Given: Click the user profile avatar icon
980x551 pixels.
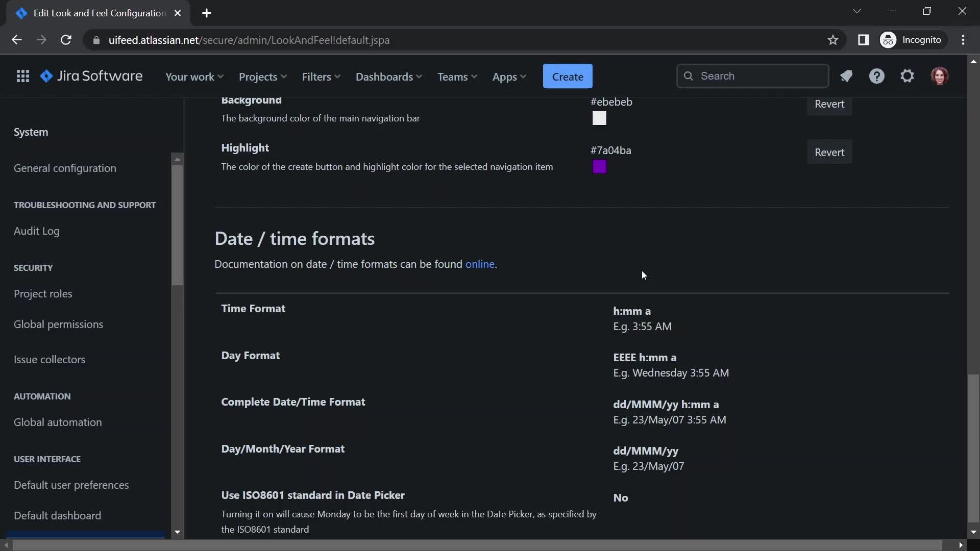Looking at the screenshot, I should (940, 76).
